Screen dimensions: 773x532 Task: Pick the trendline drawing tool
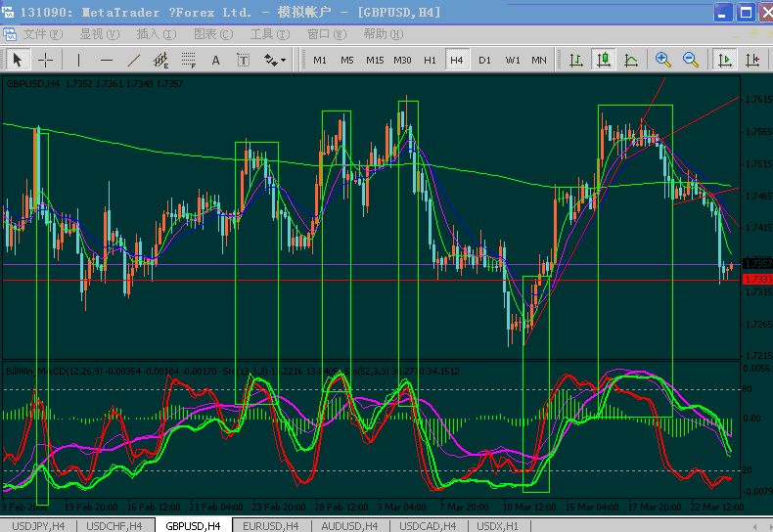pos(134,60)
